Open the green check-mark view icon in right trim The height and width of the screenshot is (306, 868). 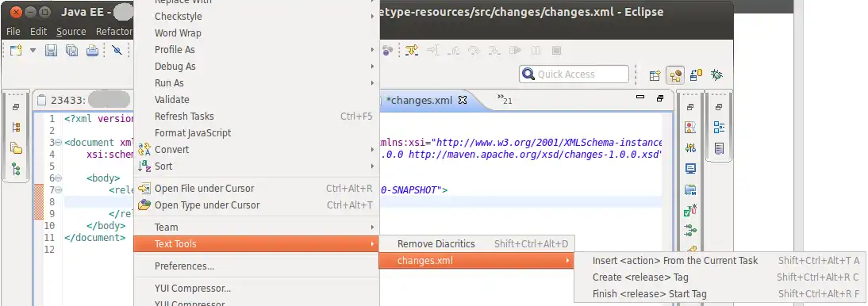click(x=690, y=210)
